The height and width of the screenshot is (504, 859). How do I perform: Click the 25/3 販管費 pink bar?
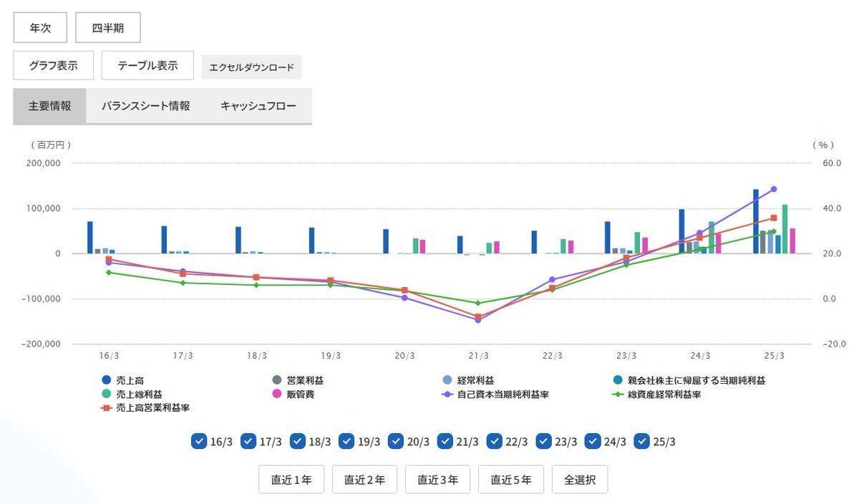[792, 241]
